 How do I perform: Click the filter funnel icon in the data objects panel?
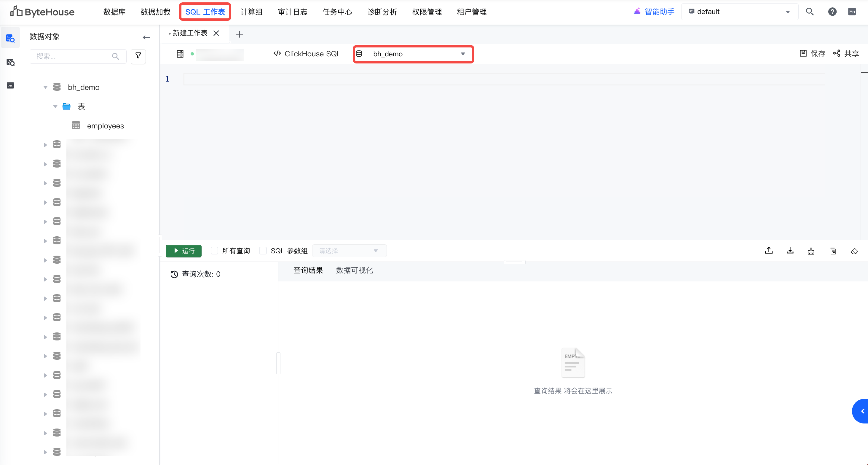coord(138,56)
